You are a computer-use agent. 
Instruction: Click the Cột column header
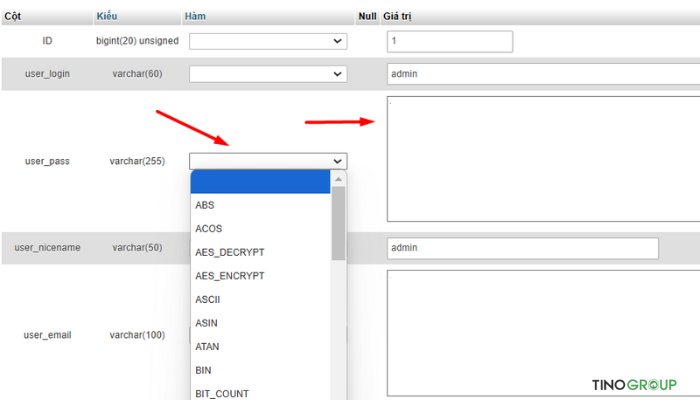[13, 17]
